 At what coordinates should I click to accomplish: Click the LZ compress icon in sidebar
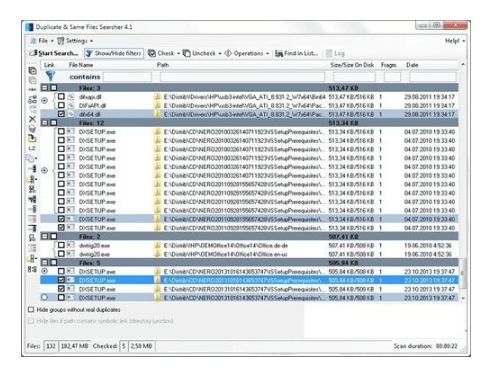pyautogui.click(x=32, y=148)
